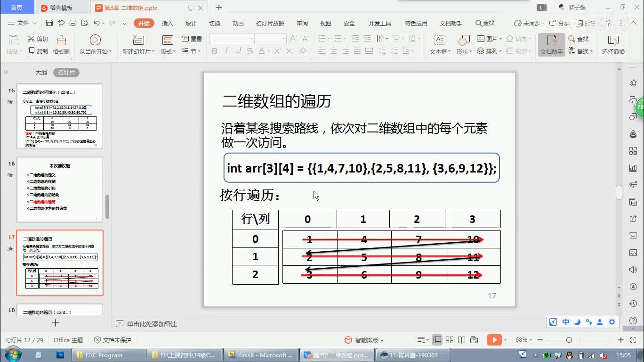Toggle normal view in status bar

click(437, 340)
